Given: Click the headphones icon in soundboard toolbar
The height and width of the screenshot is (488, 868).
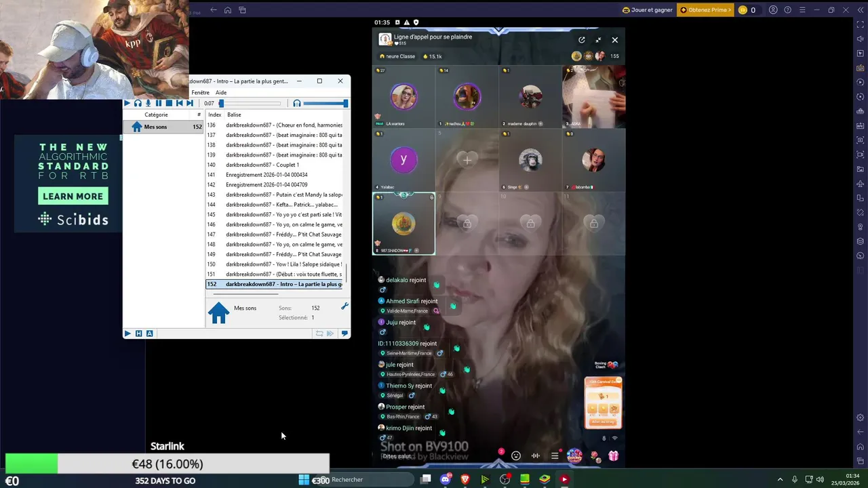Looking at the screenshot, I should (x=138, y=103).
